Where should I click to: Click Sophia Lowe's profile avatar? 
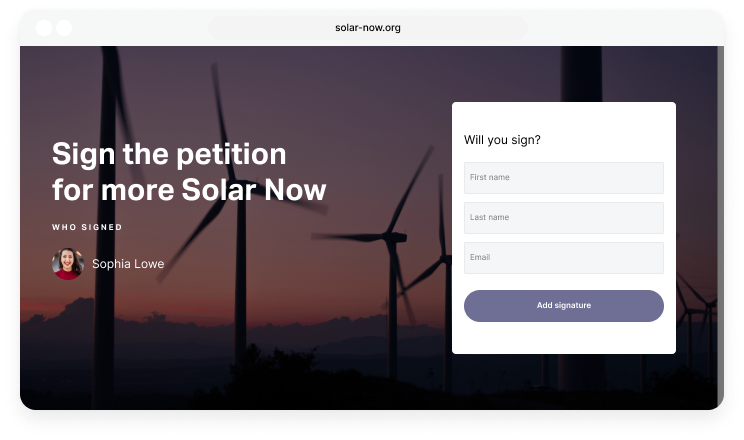67,264
